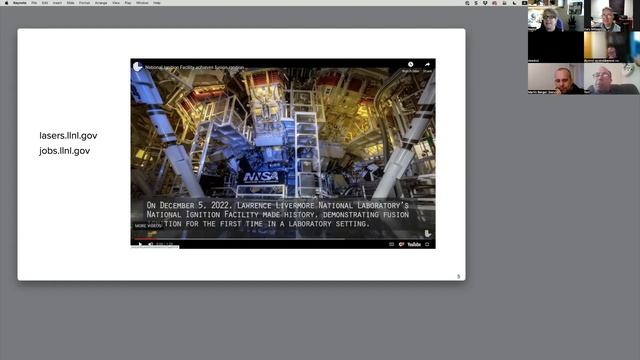The width and height of the screenshot is (640, 360).
Task: Open the channel logo in video corner
Action: coord(138,67)
